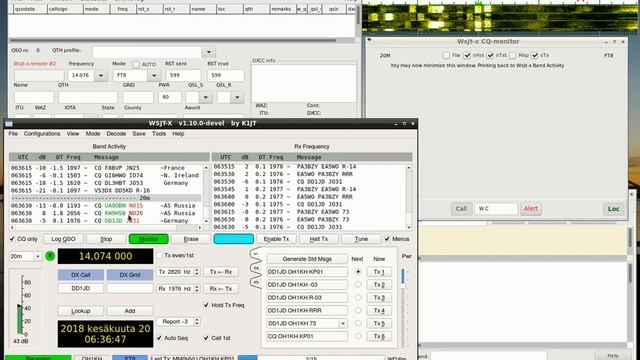Click the CQ-monitor window menu icon
640x360 pixels.
[369, 40]
